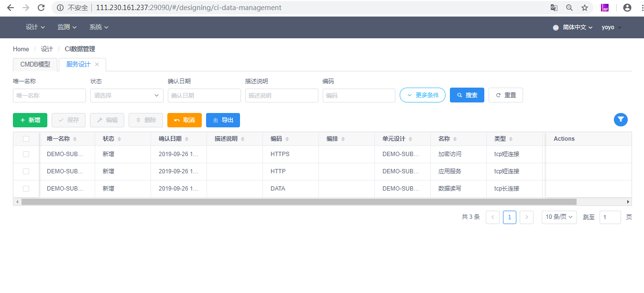Open the 设计 dropdown menu

(35, 27)
